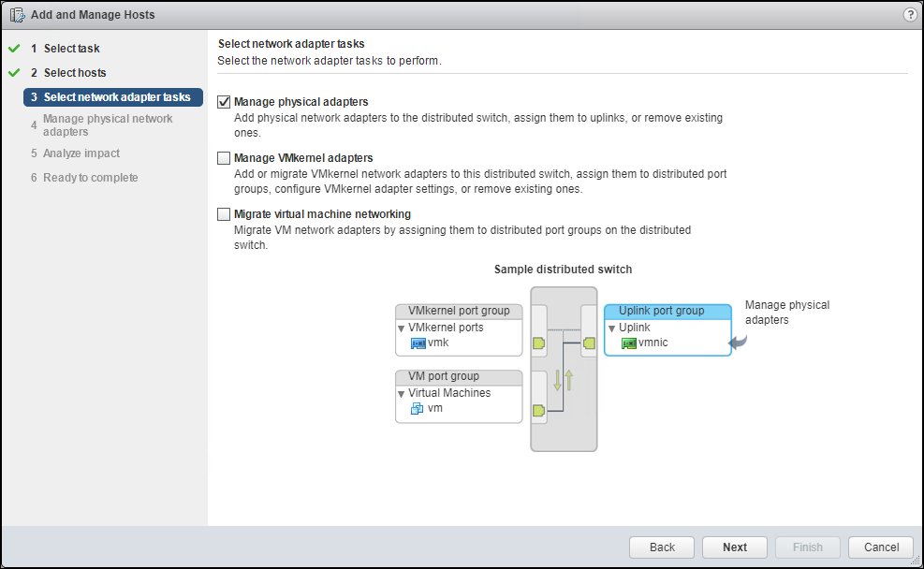Click the Back button
This screenshot has width=924, height=569.
(661, 547)
